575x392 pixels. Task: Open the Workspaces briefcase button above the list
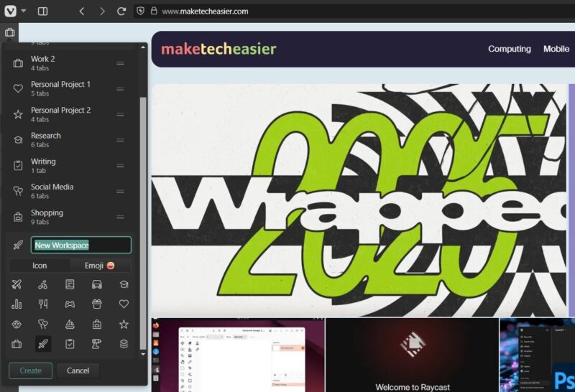10,32
